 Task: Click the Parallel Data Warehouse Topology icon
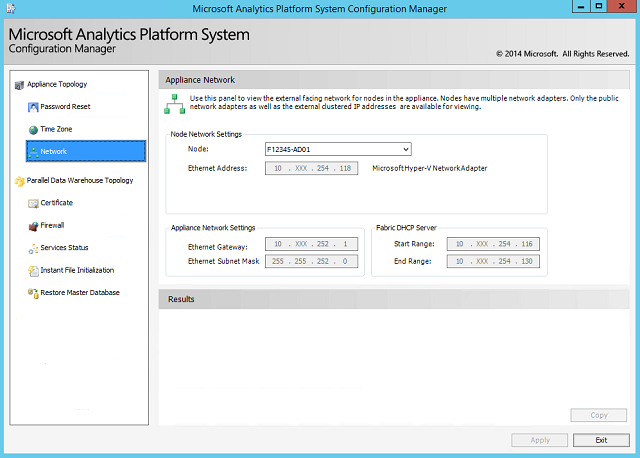coord(20,181)
